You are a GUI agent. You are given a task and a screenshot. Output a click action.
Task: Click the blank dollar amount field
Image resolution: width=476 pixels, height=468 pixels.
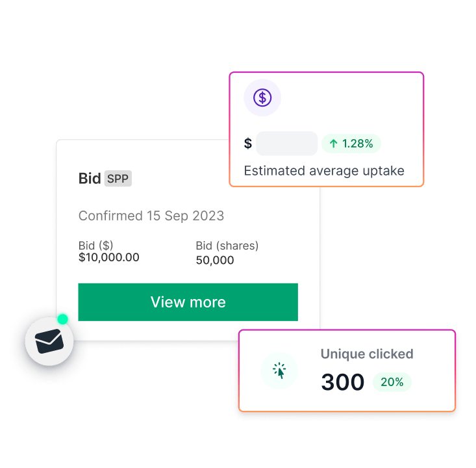[286, 144]
